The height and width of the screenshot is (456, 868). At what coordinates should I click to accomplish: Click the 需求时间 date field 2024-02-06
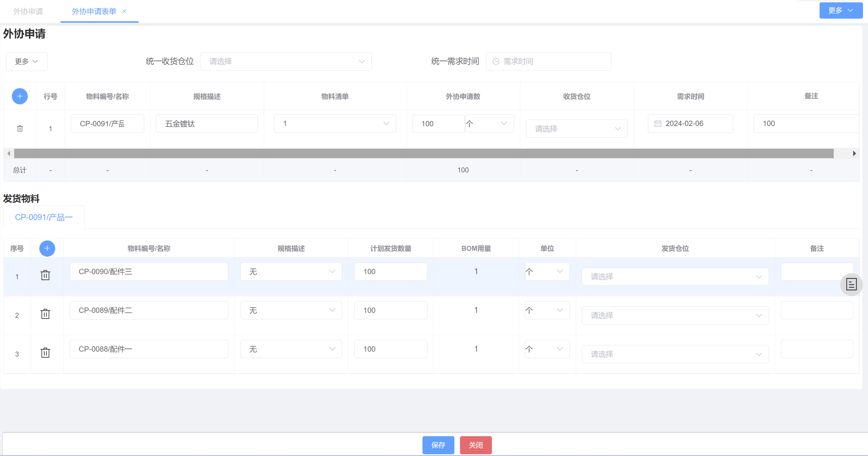coord(690,123)
